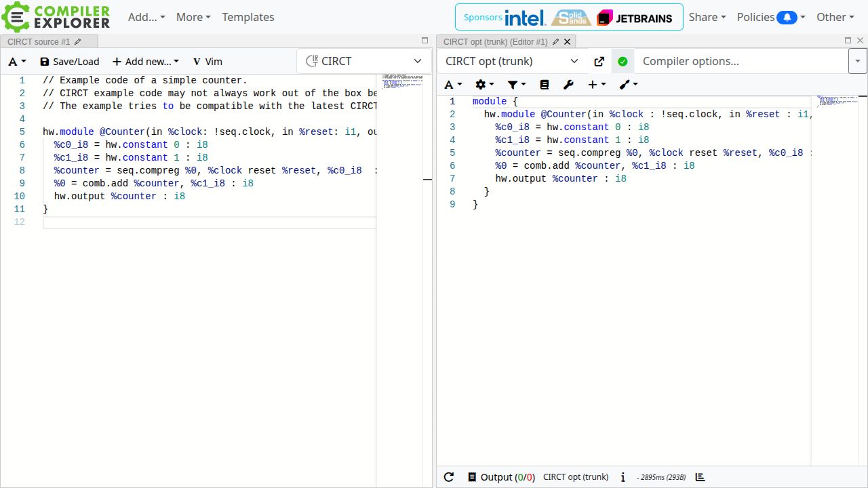The height and width of the screenshot is (488, 868).
Task: Click '@Counter' in source line 5
Action: coord(122,132)
